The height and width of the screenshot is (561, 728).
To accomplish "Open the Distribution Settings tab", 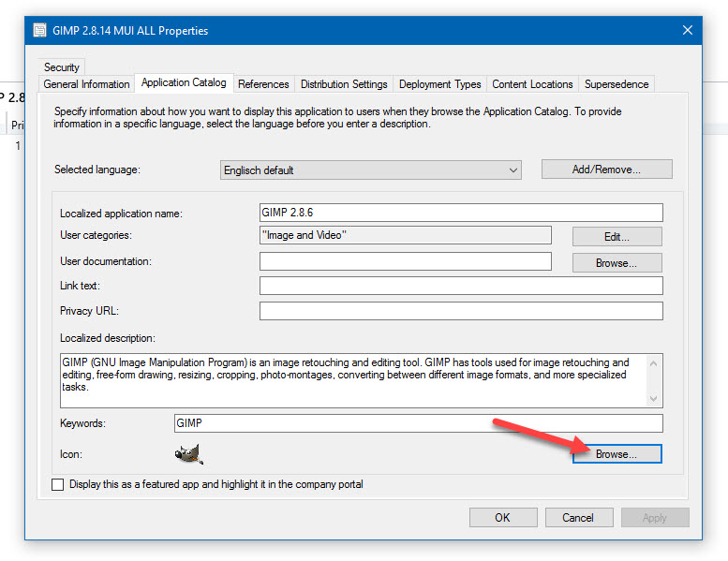I will tap(344, 84).
